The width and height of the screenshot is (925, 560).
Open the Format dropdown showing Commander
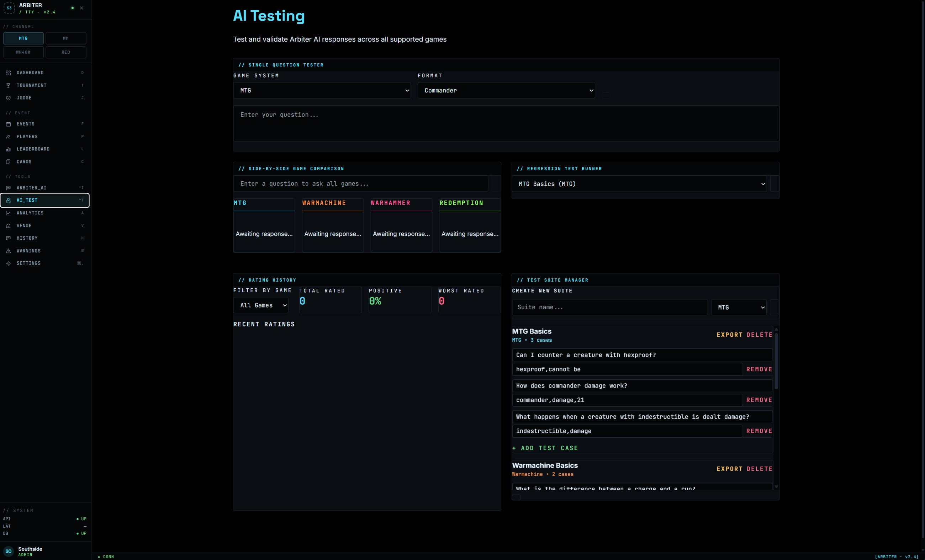pyautogui.click(x=506, y=90)
